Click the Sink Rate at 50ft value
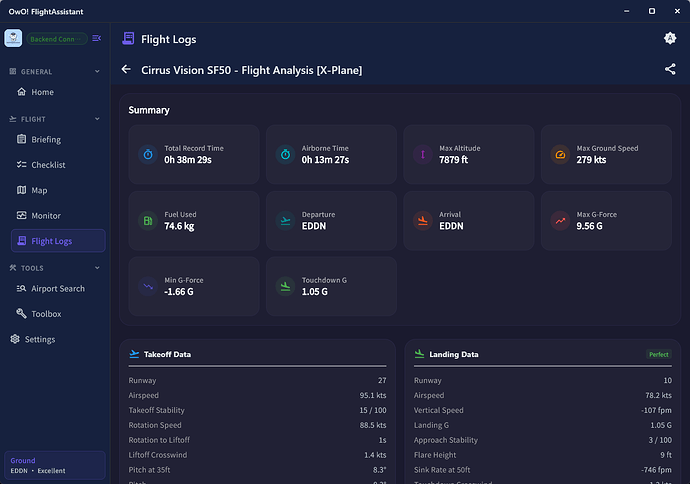The width and height of the screenshot is (690, 484). coord(657,470)
